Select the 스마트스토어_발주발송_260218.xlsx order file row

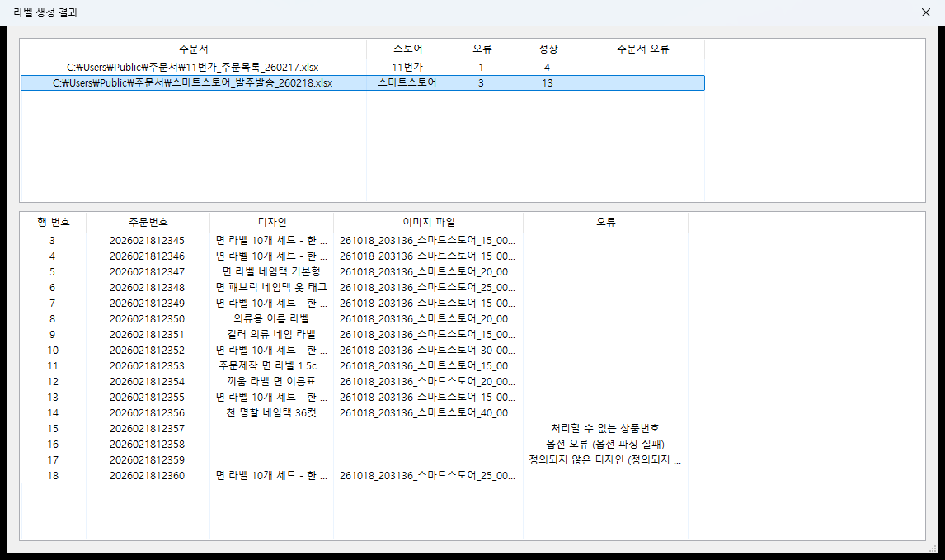pos(362,82)
